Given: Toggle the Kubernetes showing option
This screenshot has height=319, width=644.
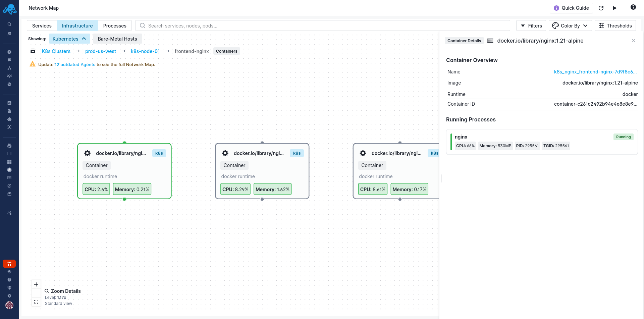Looking at the screenshot, I should [x=69, y=39].
